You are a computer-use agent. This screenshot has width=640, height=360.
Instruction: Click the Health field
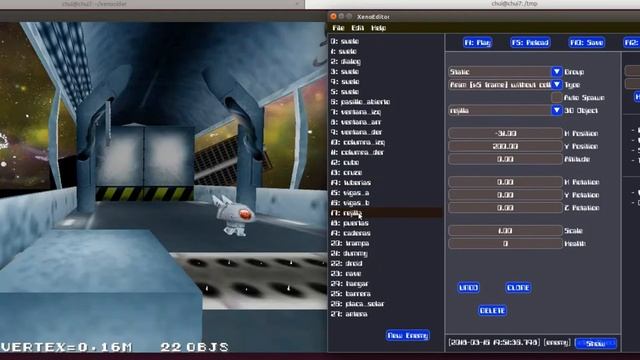tap(505, 244)
